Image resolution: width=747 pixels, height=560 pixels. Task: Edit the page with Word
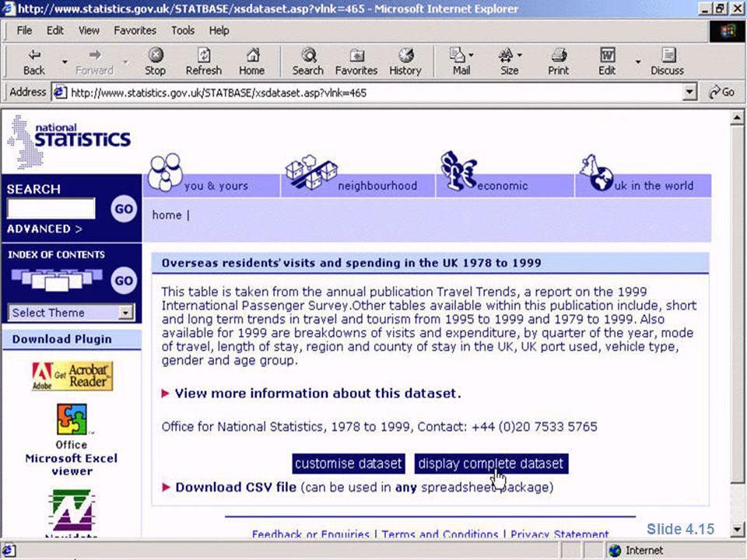[x=607, y=62]
